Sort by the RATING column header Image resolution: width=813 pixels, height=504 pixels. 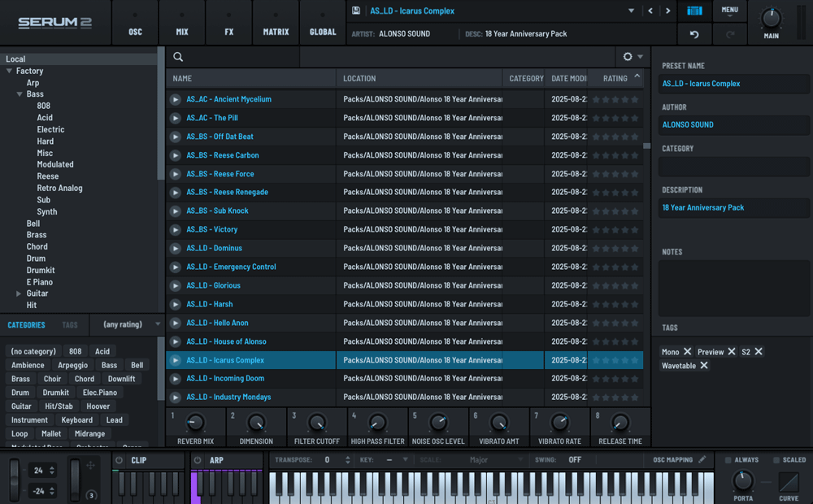point(615,78)
